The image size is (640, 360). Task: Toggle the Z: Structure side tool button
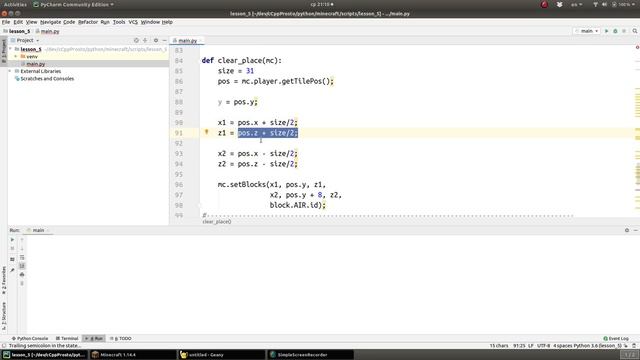click(4, 316)
